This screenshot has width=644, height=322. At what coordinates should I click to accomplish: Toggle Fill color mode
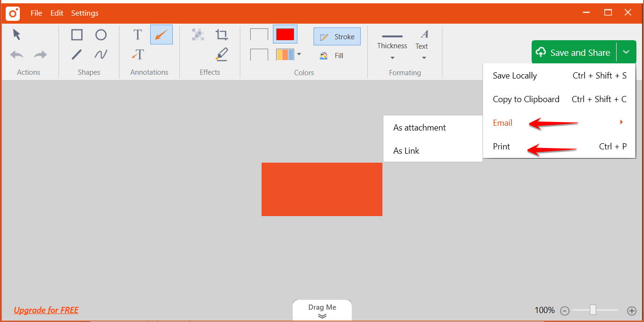(x=331, y=56)
